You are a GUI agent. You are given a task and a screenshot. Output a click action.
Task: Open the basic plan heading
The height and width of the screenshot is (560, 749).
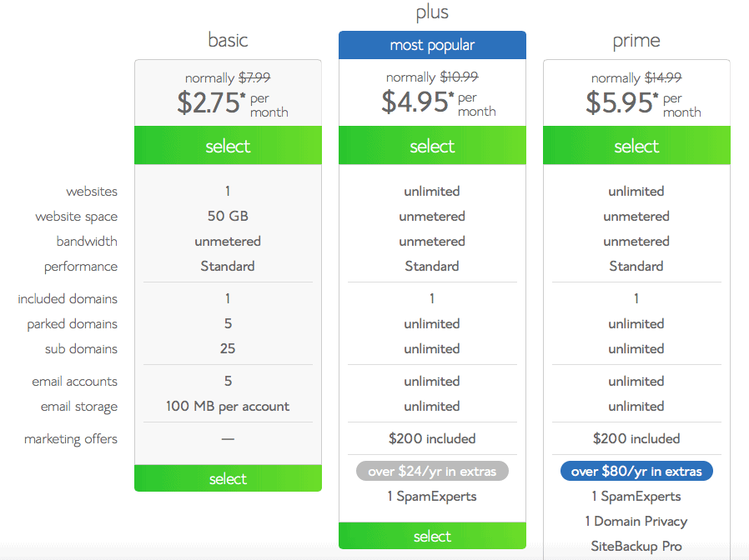pos(227,39)
